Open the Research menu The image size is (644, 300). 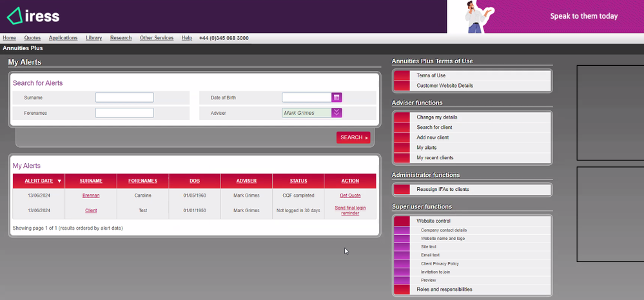click(121, 38)
